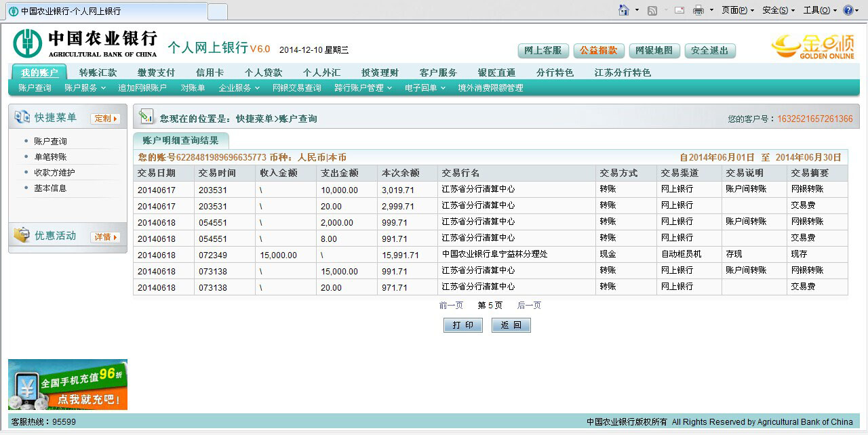
Task: Open the 工具(O) browser dropdown menu
Action: click(x=819, y=10)
